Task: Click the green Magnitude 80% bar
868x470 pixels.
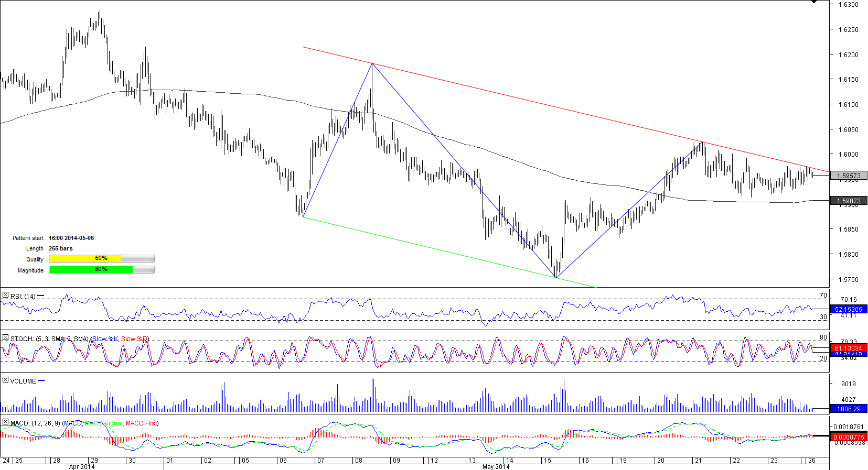Action: 101,269
